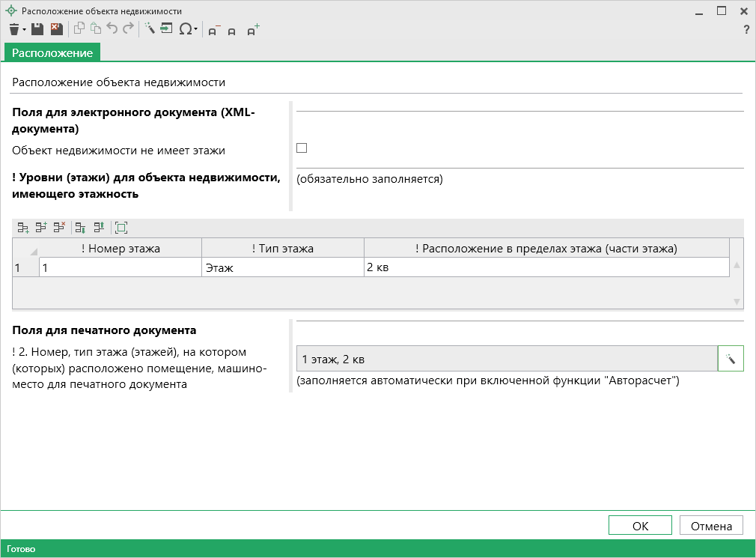Delete table row using red X row icon
This screenshot has height=558, width=756.
click(59, 227)
